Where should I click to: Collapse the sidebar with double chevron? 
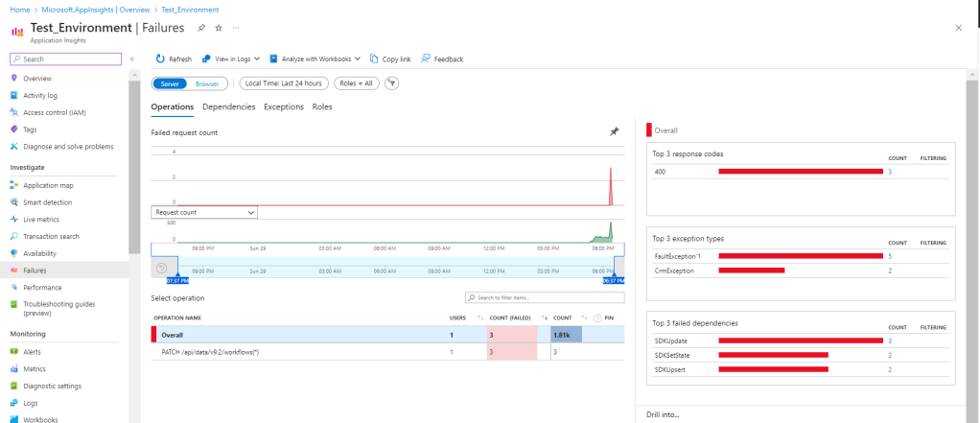[x=132, y=59]
